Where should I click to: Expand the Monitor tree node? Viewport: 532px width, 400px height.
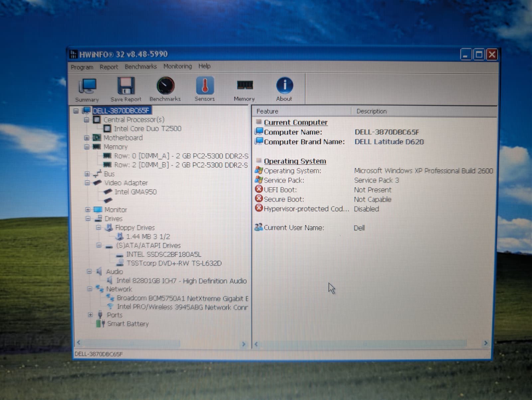pos(88,210)
